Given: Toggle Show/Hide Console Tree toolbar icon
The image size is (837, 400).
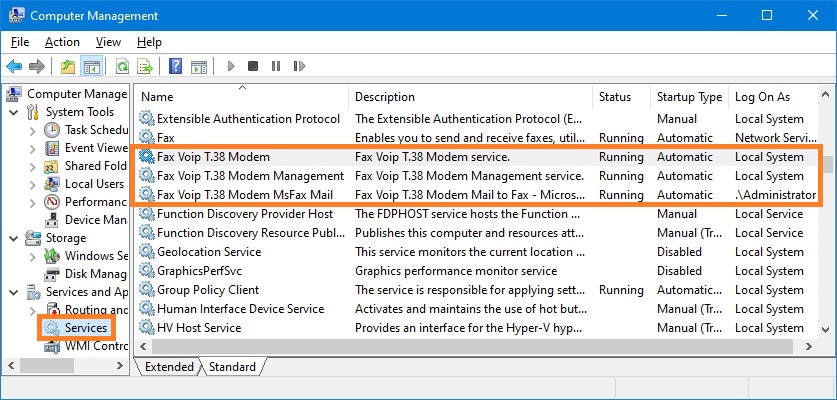Looking at the screenshot, I should pos(91,66).
